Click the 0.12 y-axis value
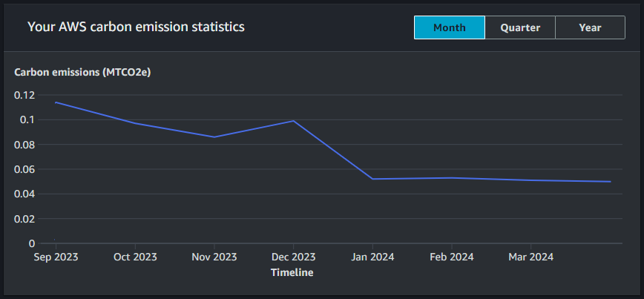The height and width of the screenshot is (299, 644). 24,95
